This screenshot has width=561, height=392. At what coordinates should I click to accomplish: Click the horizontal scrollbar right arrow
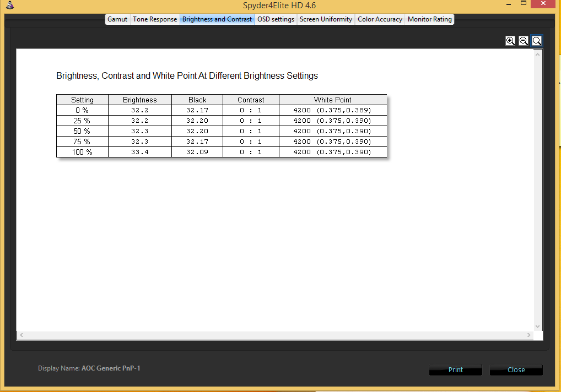(x=529, y=335)
